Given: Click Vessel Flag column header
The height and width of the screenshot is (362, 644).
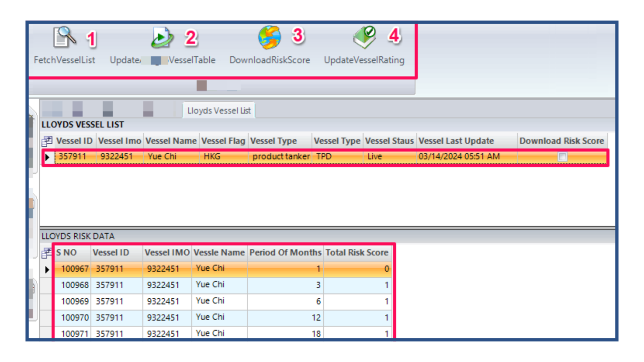Looking at the screenshot, I should tap(223, 141).
